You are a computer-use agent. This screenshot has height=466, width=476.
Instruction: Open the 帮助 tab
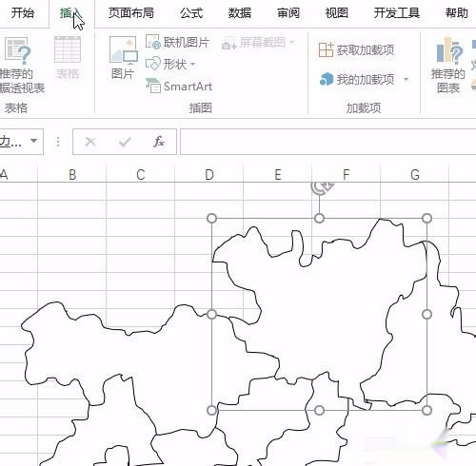(x=457, y=13)
